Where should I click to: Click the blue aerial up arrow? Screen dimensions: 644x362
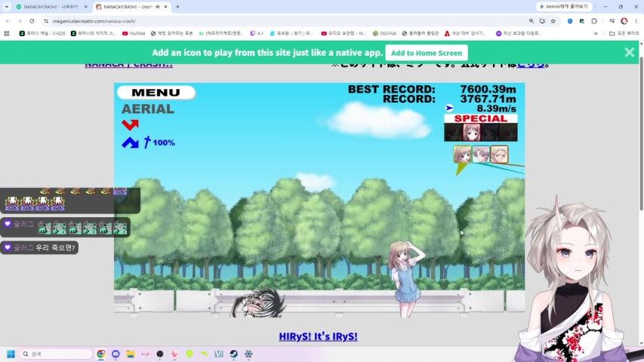point(130,143)
